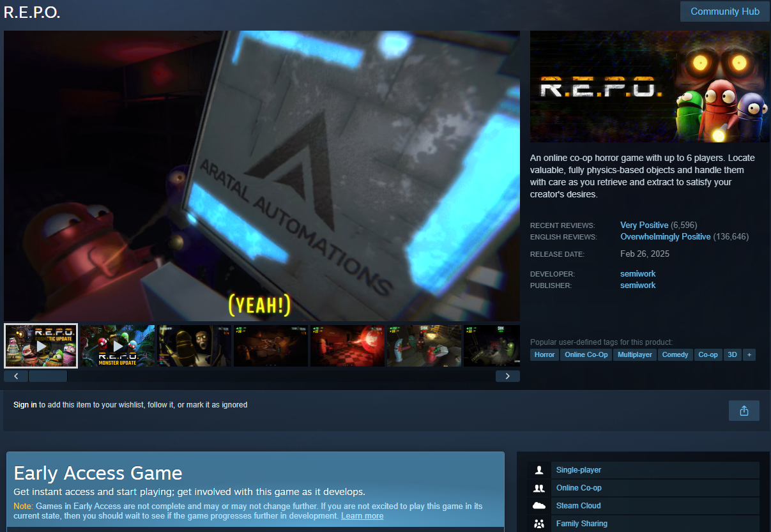This screenshot has width=771, height=532.
Task: Open the Community Hub page
Action: [x=725, y=11]
